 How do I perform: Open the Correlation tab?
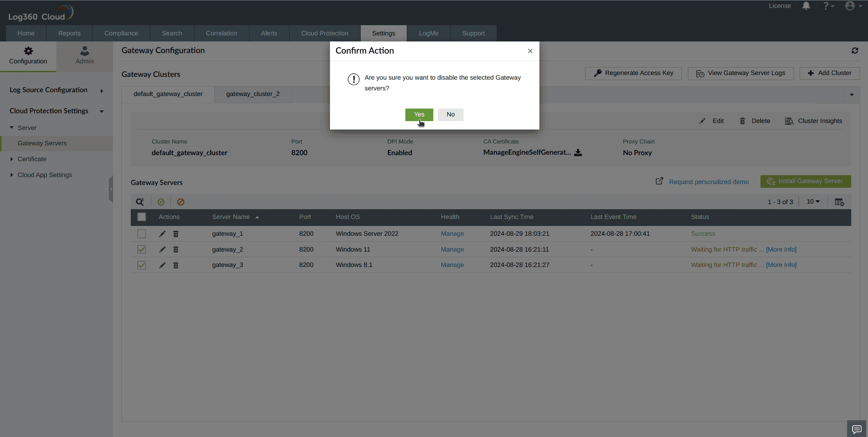(x=222, y=34)
